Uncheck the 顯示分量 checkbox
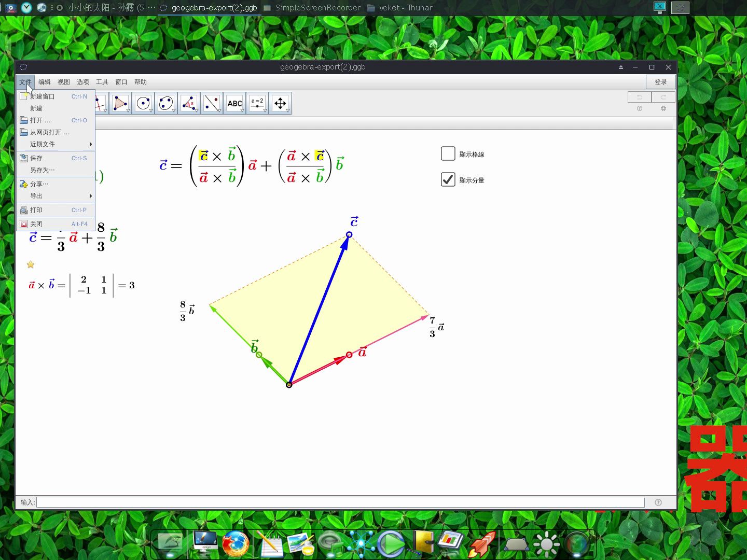 coord(448,179)
